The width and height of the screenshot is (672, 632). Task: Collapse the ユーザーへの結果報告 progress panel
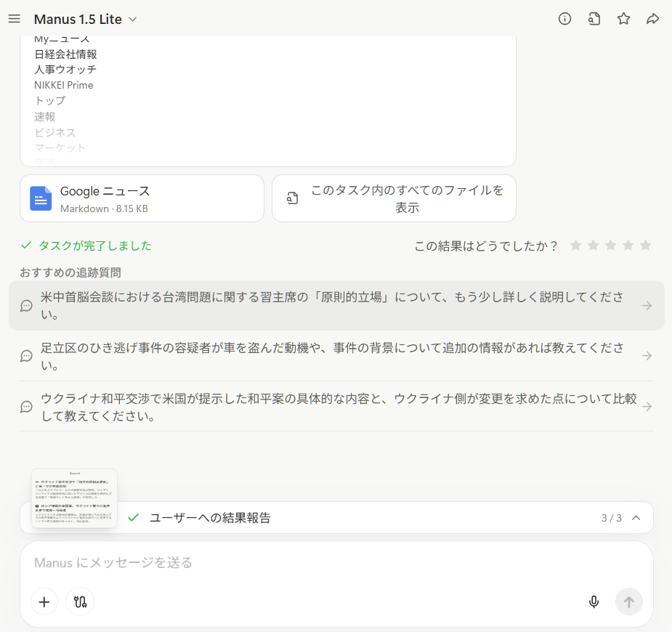636,518
